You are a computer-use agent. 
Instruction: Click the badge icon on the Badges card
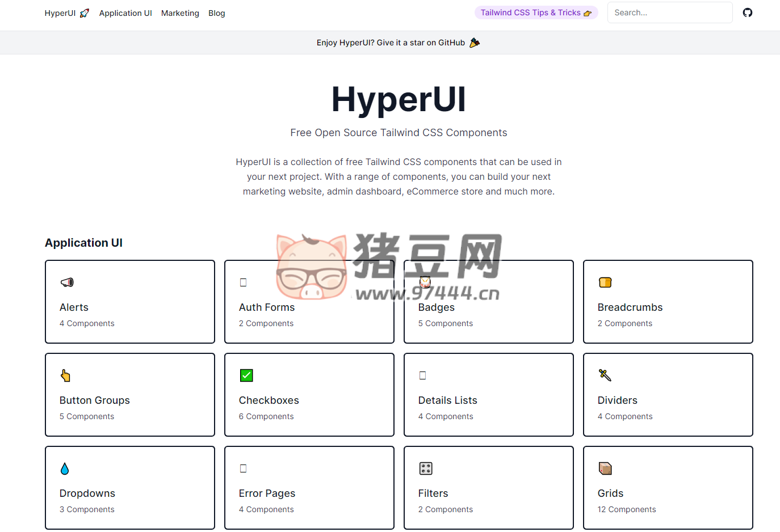click(425, 282)
